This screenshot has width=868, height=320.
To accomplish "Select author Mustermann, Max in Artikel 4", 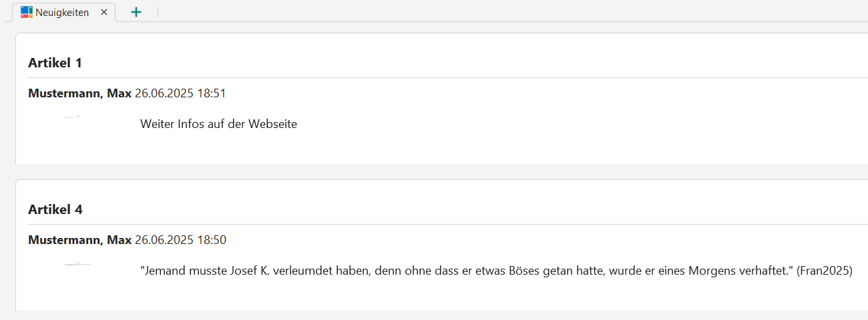I will 79,240.
